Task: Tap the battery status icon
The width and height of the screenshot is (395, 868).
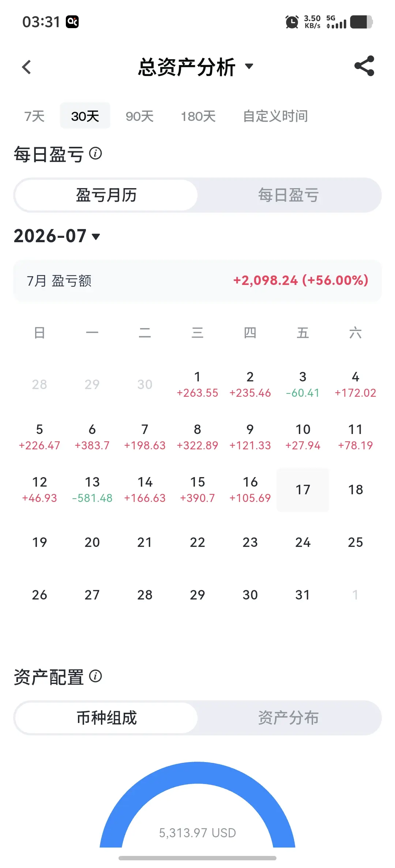Action: (x=361, y=22)
